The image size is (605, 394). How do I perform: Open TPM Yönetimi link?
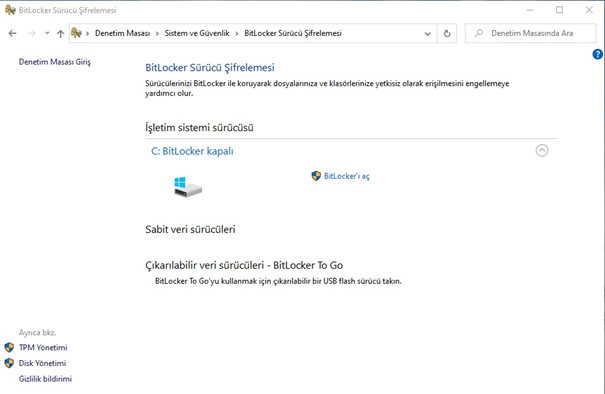(x=43, y=347)
